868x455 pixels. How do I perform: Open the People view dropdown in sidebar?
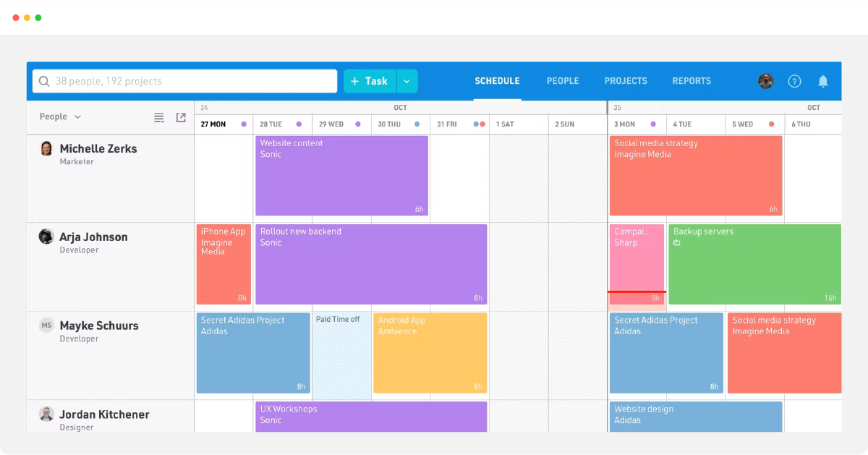tap(60, 116)
